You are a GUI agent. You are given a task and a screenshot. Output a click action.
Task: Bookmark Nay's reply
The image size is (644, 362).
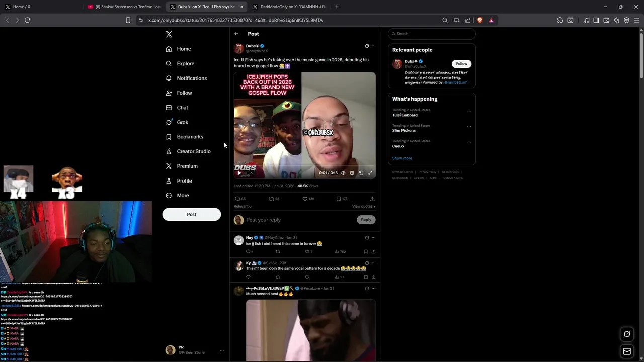tap(366, 252)
